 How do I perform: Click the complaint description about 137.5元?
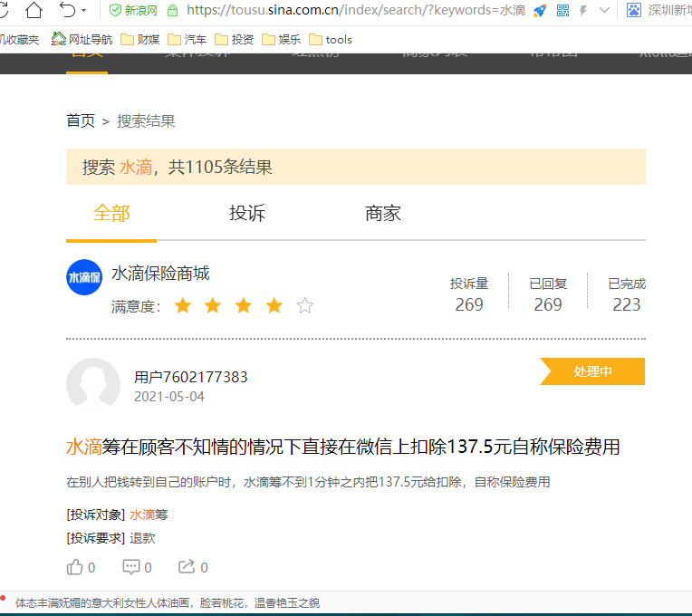pyautogui.click(x=308, y=482)
